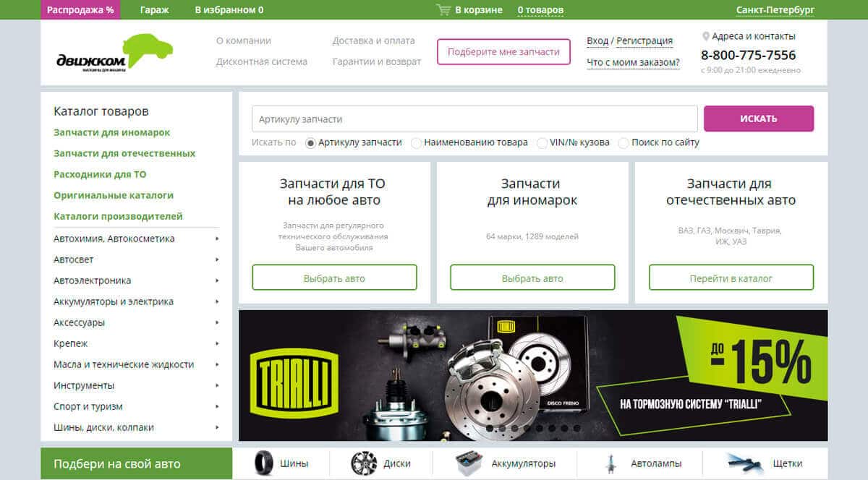The image size is (868, 480).
Task: Expand the Автохимия, Автокосметика category arrow
Action: [x=217, y=239]
